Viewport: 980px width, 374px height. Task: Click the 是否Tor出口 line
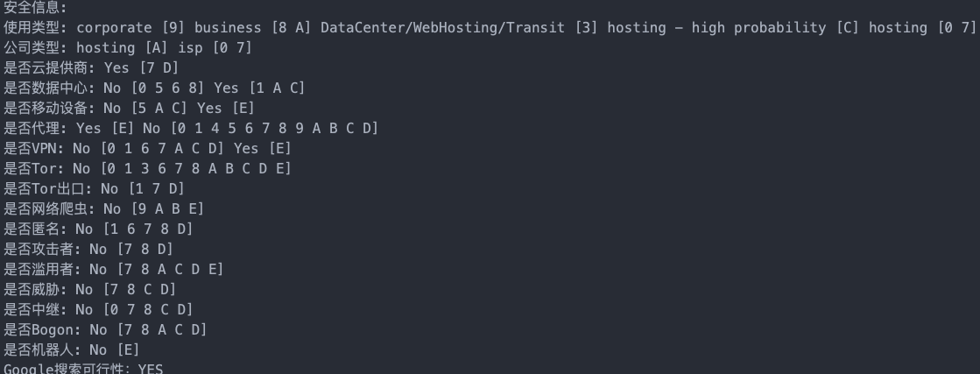pos(95,188)
